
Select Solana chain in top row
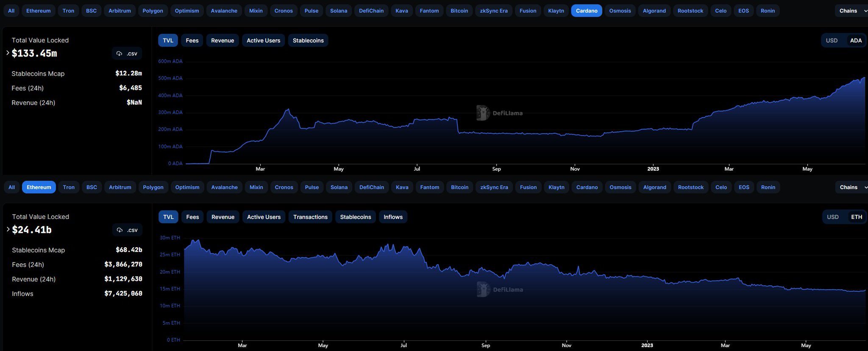point(339,11)
